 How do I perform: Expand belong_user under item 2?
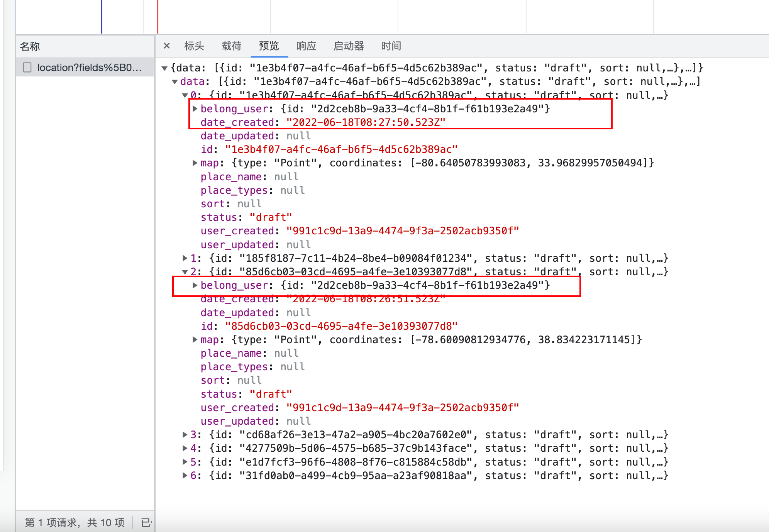pyautogui.click(x=195, y=285)
